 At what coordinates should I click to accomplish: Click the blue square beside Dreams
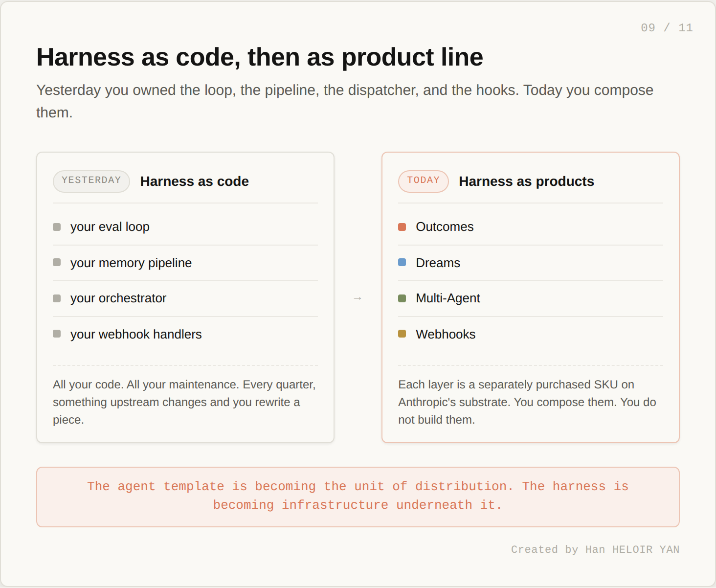402,262
